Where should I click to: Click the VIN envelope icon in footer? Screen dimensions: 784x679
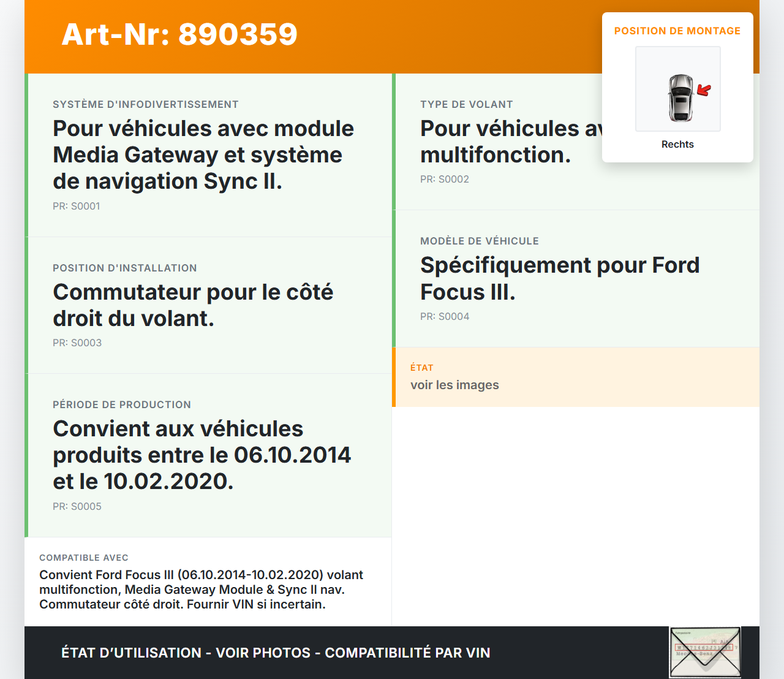(x=705, y=652)
